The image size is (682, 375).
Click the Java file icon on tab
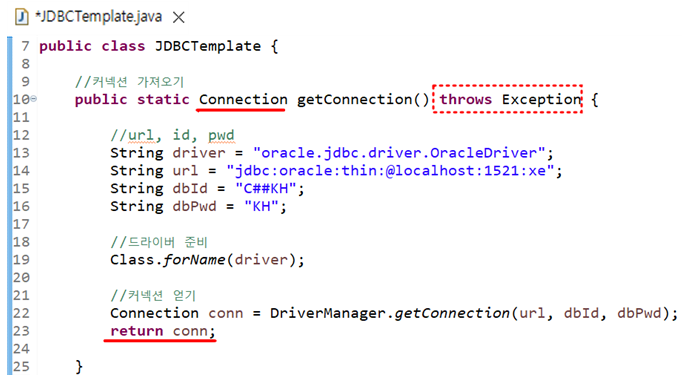22,17
